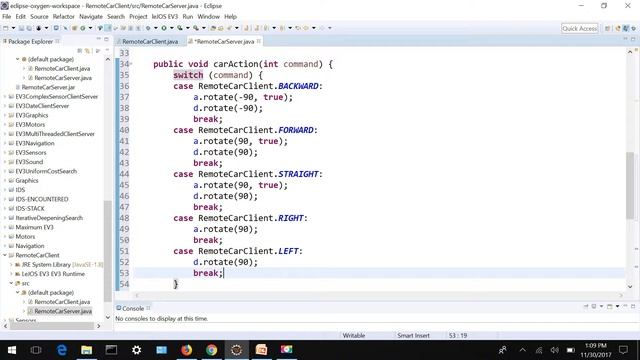Expand the EV3Motors project

[5, 124]
